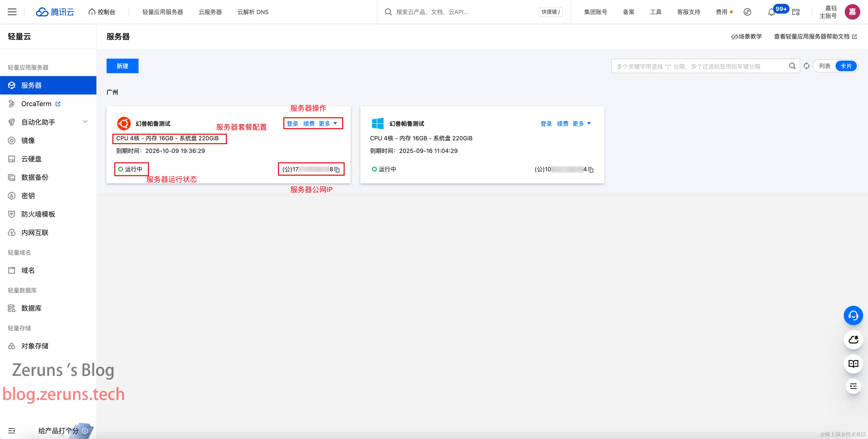The image size is (868, 439).
Task: Click the refresh list icon
Action: pos(806,66)
